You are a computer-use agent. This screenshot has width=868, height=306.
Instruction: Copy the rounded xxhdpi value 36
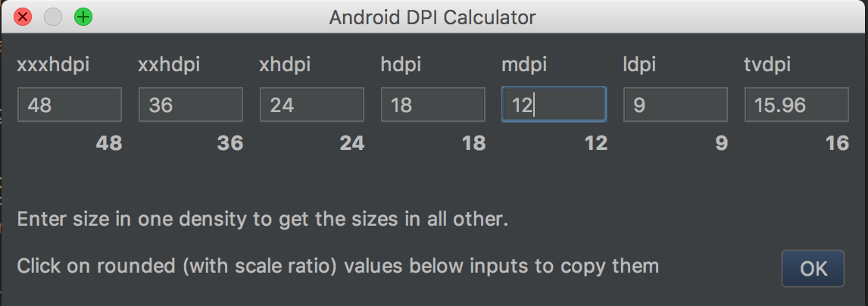tap(230, 143)
